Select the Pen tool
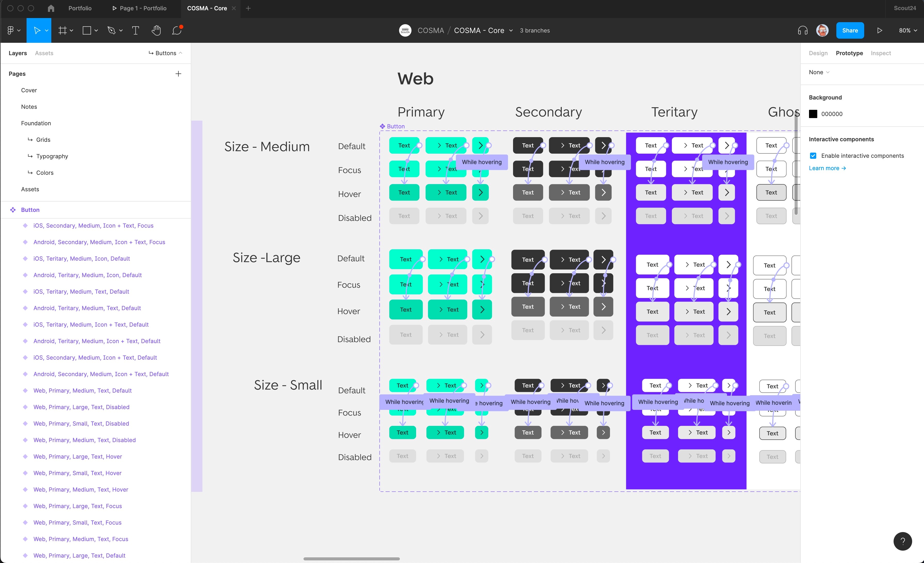Viewport: 924px width, 563px height. [111, 30]
